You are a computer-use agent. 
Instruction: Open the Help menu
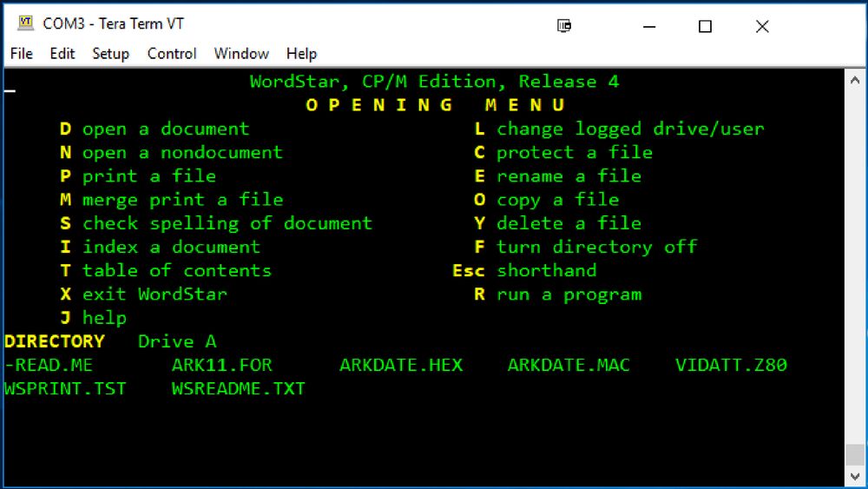click(x=302, y=54)
